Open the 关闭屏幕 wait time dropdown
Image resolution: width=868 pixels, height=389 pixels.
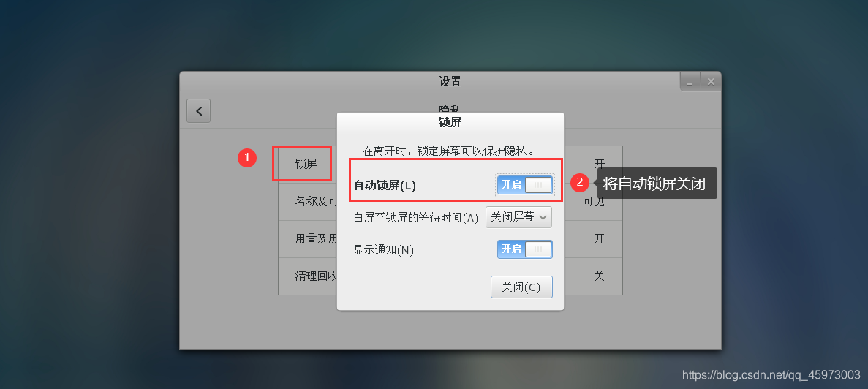518,217
